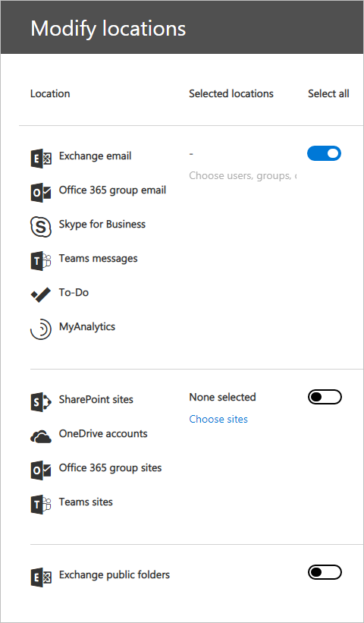Click the To-Do checkmark icon
Viewport: 364px width, 623px height.
[41, 295]
